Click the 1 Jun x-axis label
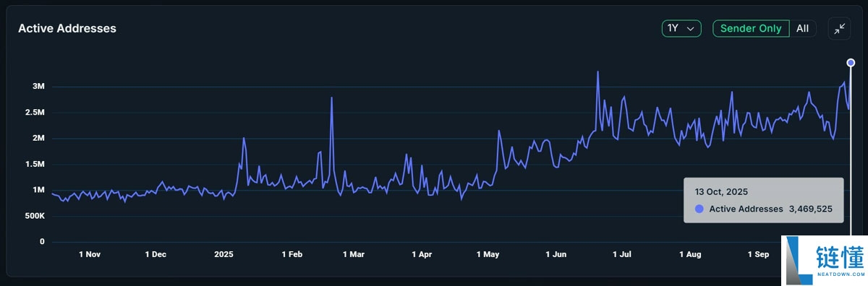 (556, 254)
